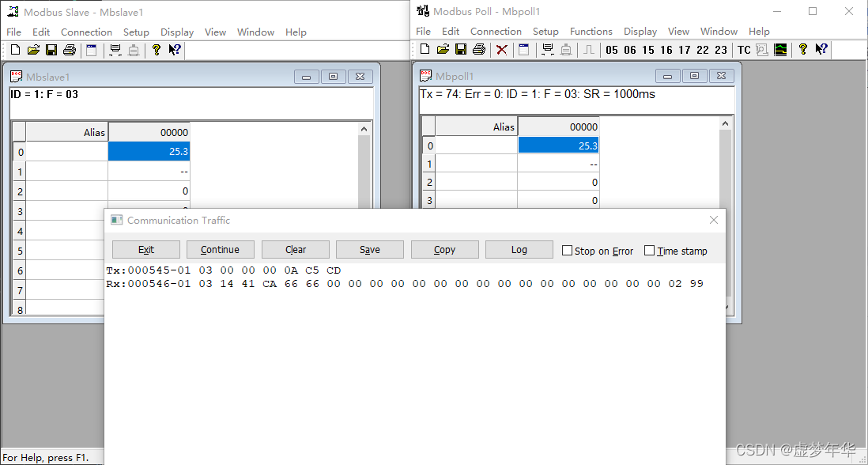Click Save button in Communication Traffic
The width and height of the screenshot is (868, 465).
(x=370, y=250)
